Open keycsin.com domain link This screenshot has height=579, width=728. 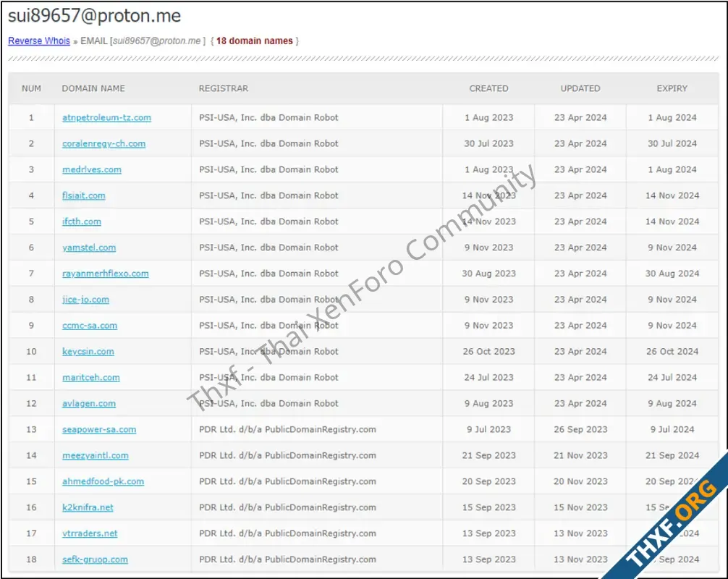pos(88,352)
